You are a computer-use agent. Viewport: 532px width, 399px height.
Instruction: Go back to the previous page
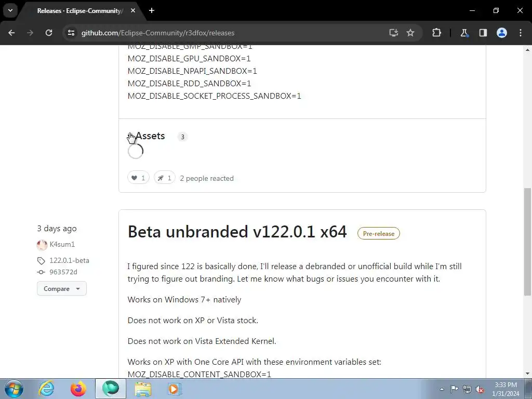[x=11, y=33]
